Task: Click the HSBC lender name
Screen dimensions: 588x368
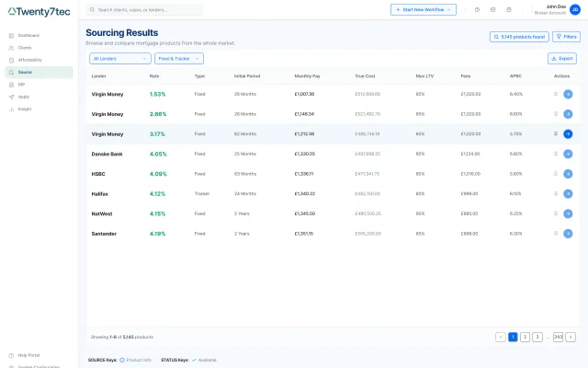Action: point(98,174)
